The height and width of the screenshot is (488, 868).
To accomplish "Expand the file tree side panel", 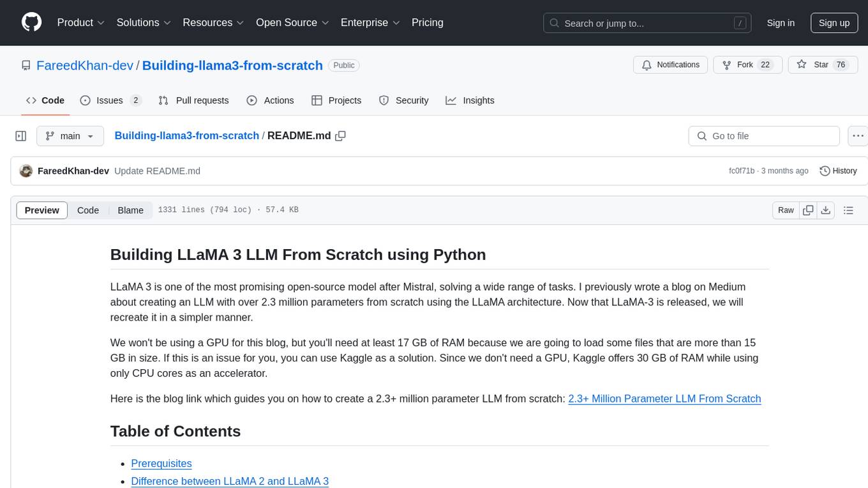I will click(x=21, y=136).
